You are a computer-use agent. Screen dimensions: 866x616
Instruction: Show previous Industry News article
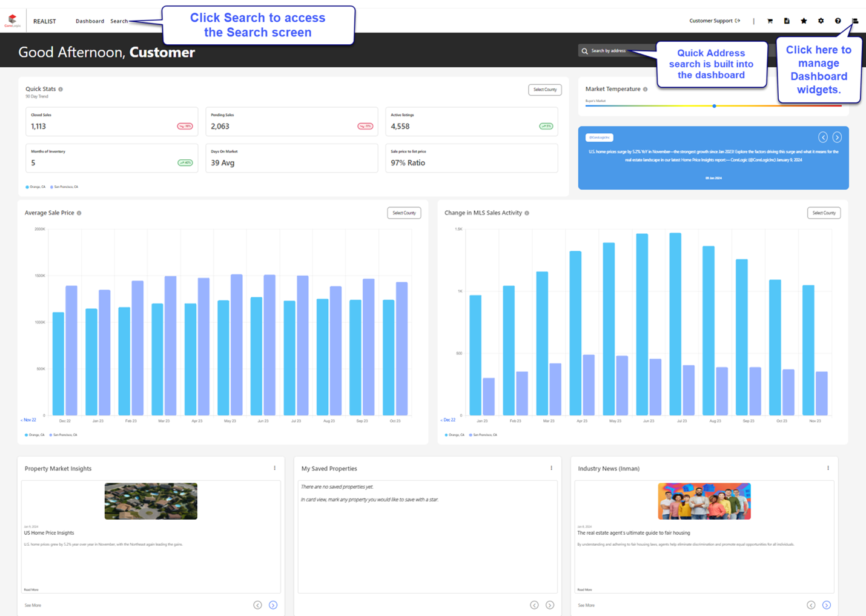click(x=811, y=605)
